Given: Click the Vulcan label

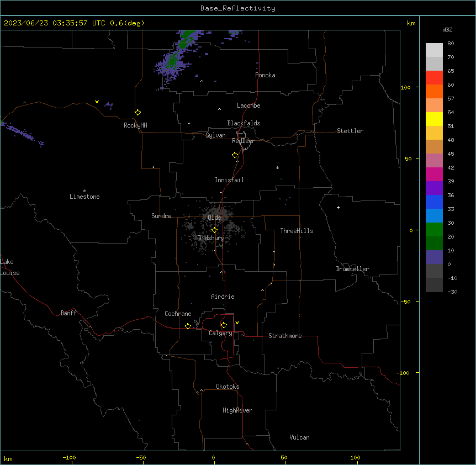Looking at the screenshot, I should pos(299,437).
